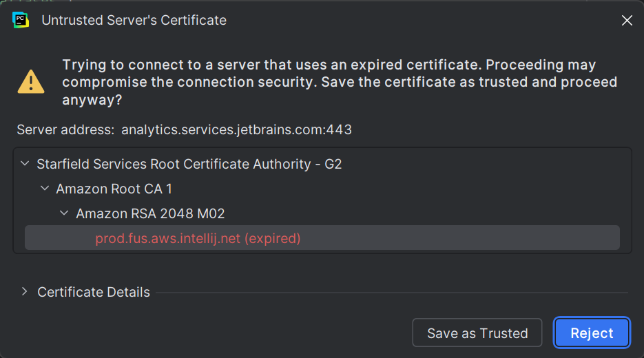Click the analytics.services.jetbrains.com:443 server address
This screenshot has height=358, width=644.
[x=236, y=129]
